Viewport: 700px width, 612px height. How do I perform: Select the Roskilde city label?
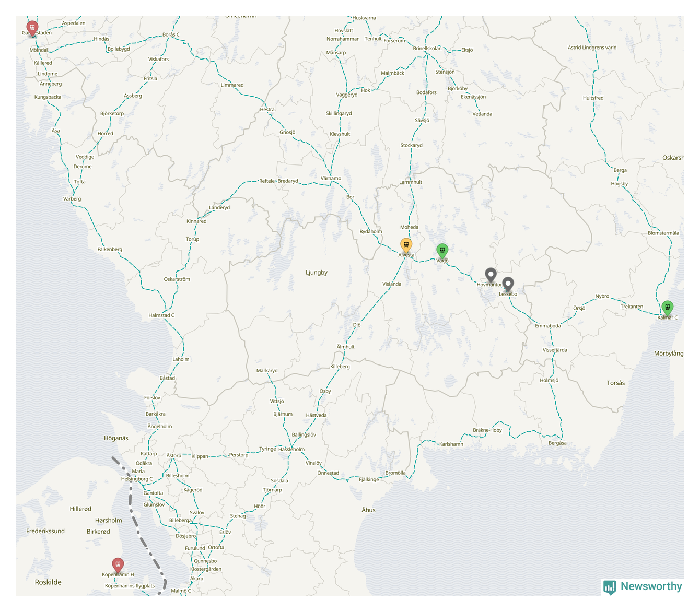[x=48, y=582]
